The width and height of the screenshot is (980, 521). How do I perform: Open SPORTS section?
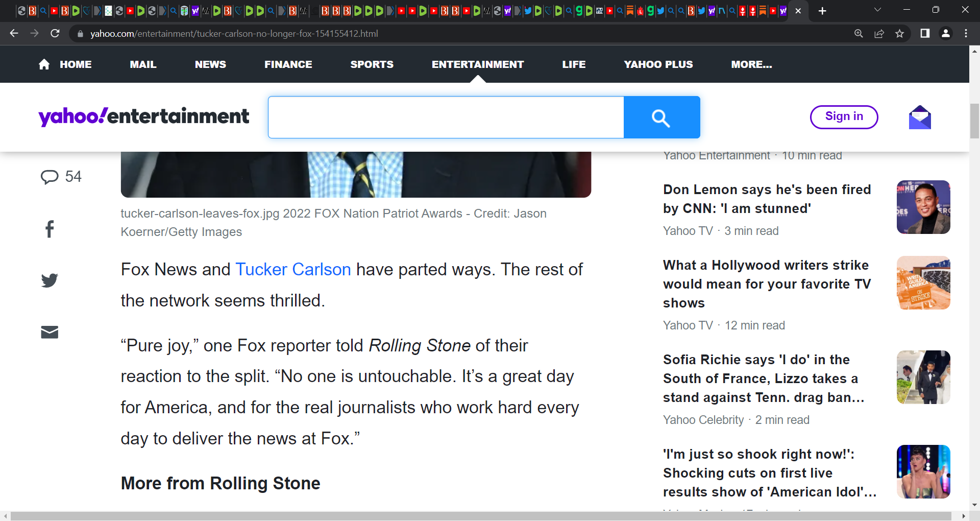tap(372, 64)
